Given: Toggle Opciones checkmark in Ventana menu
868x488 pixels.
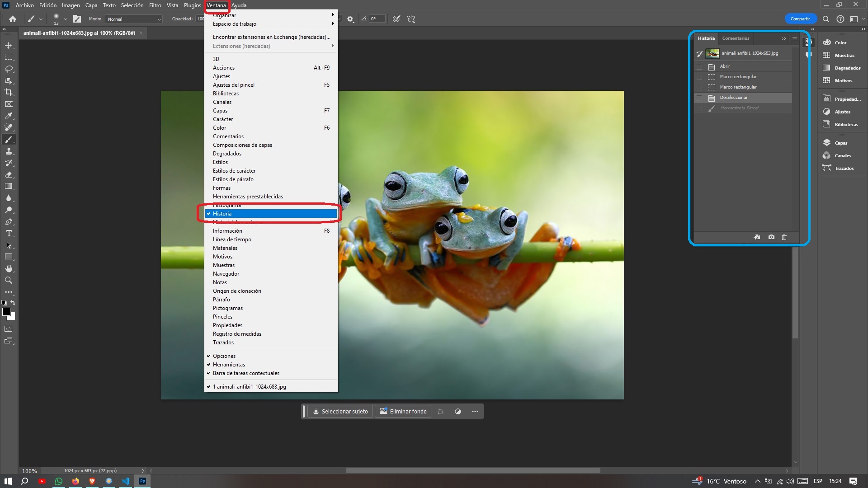Looking at the screenshot, I should tap(271, 356).
